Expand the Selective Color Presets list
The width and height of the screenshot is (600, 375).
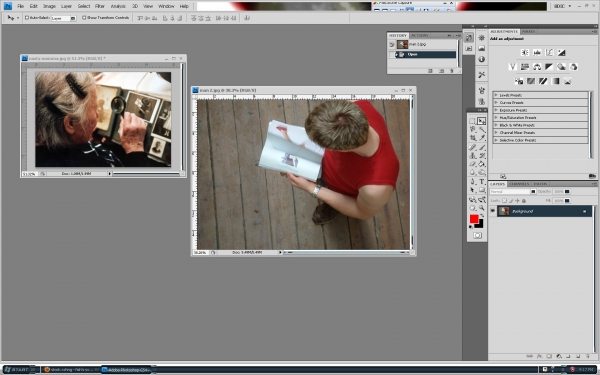(x=496, y=140)
